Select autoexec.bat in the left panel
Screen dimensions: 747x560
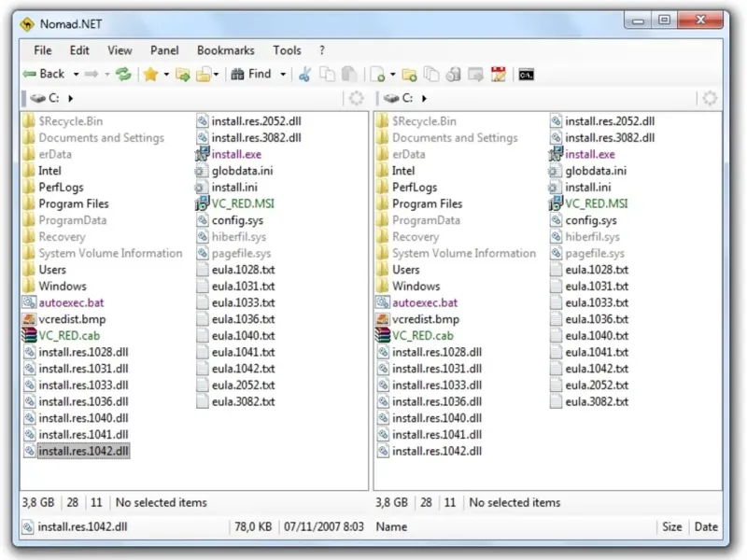pos(63,302)
